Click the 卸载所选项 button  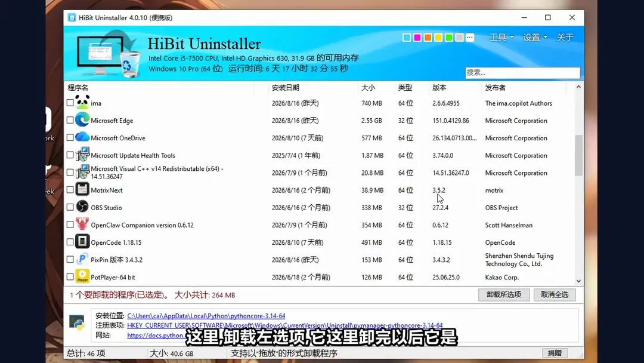click(504, 294)
